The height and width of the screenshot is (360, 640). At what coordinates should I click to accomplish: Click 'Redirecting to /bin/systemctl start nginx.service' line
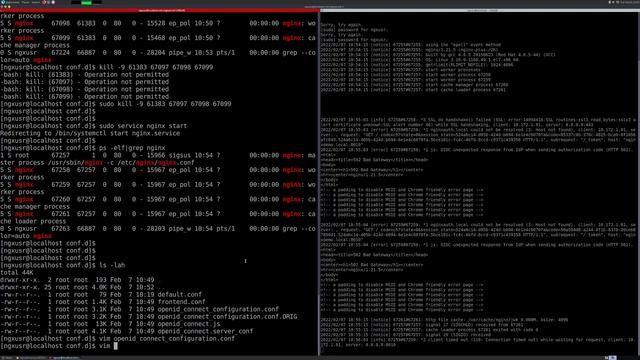90,133
